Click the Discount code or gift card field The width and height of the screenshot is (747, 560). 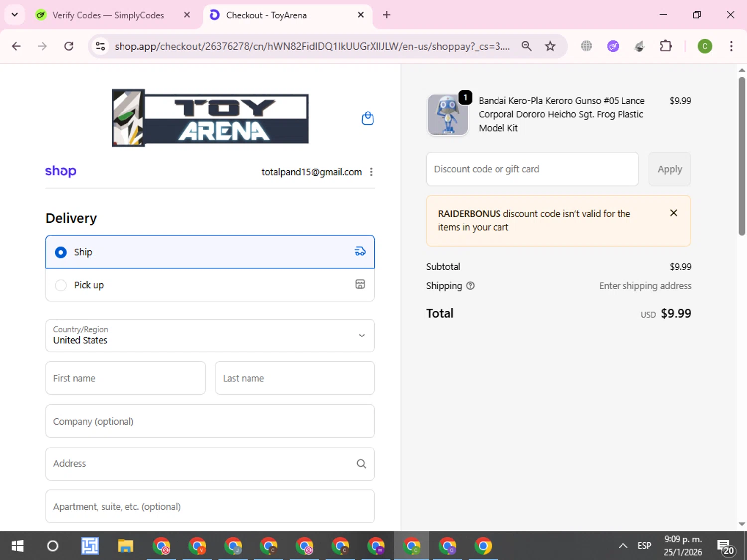532,169
